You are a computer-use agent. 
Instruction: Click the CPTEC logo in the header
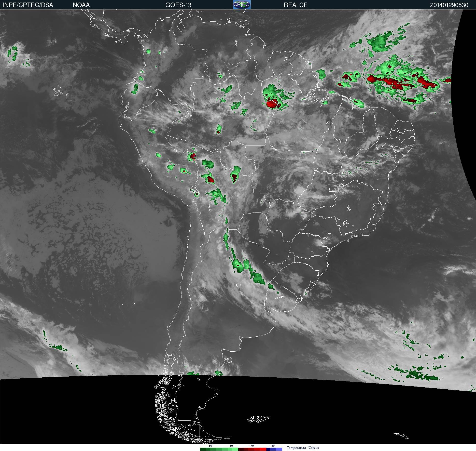[242, 5]
